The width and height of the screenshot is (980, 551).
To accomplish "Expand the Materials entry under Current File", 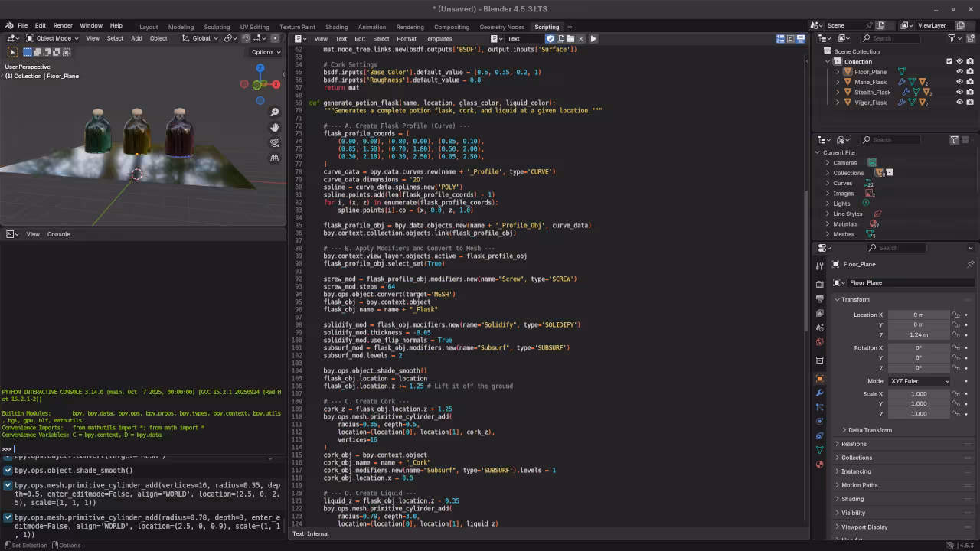I will click(x=828, y=223).
